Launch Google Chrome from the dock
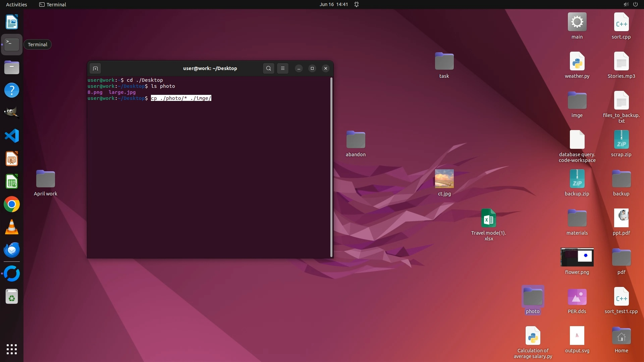644x362 pixels. click(x=12, y=204)
